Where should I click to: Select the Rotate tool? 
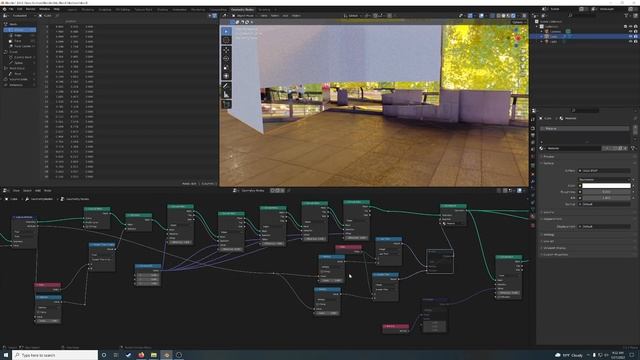pyautogui.click(x=227, y=59)
